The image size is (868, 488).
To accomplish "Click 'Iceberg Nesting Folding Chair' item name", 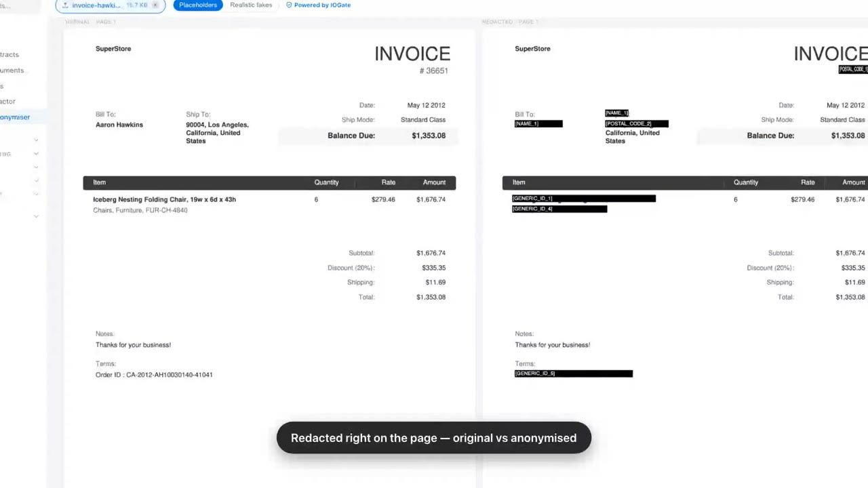I will coord(164,200).
